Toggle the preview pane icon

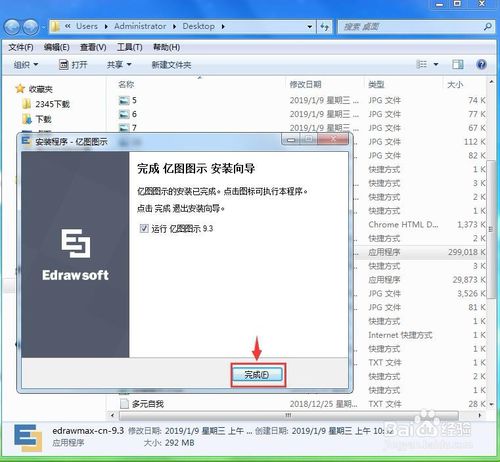pyautogui.click(x=458, y=64)
